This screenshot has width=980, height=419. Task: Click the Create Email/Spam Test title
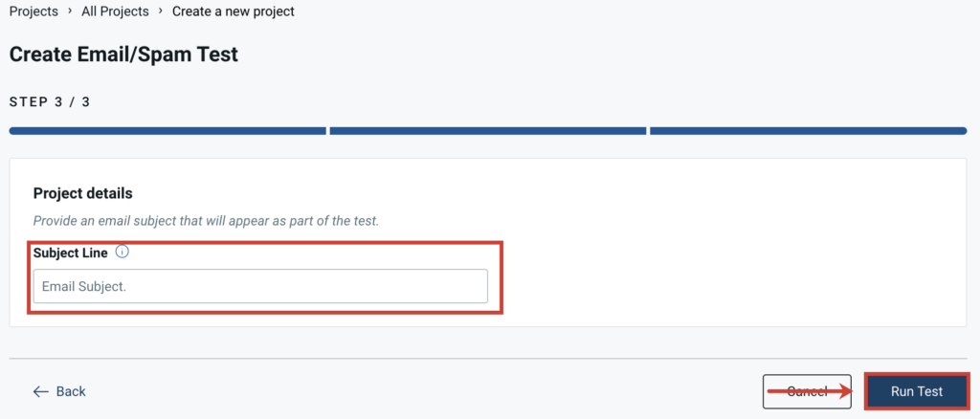tap(123, 55)
